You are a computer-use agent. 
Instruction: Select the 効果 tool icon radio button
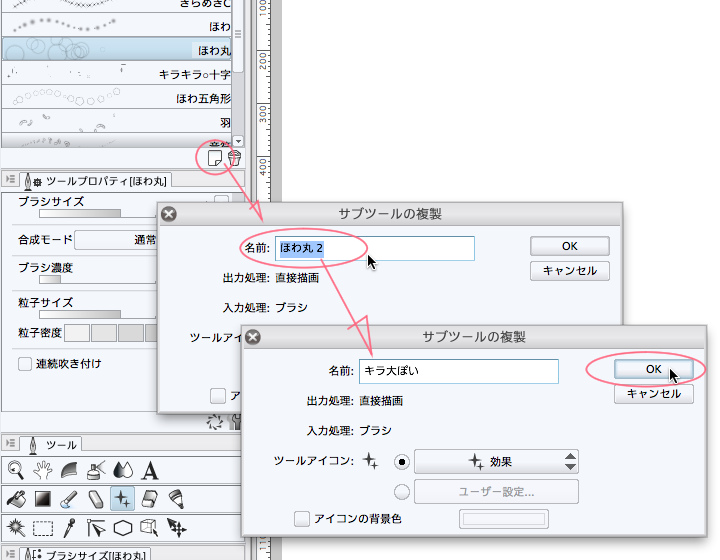(x=401, y=462)
